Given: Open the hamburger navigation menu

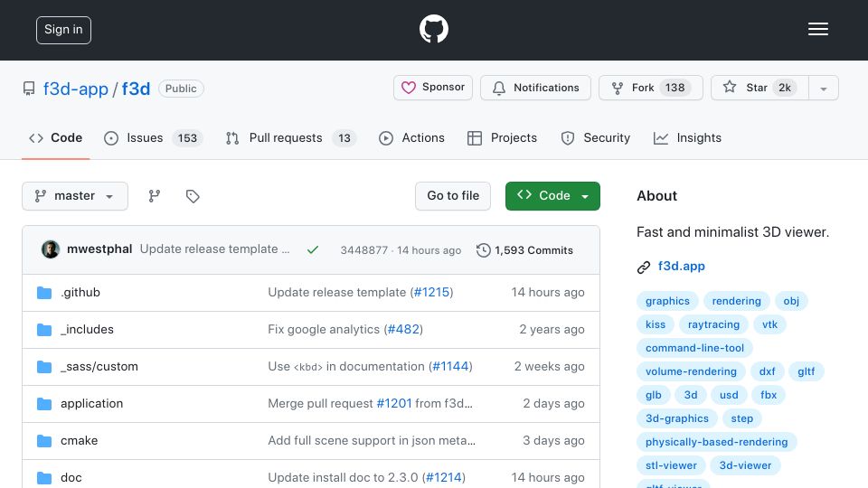Looking at the screenshot, I should click(x=817, y=29).
